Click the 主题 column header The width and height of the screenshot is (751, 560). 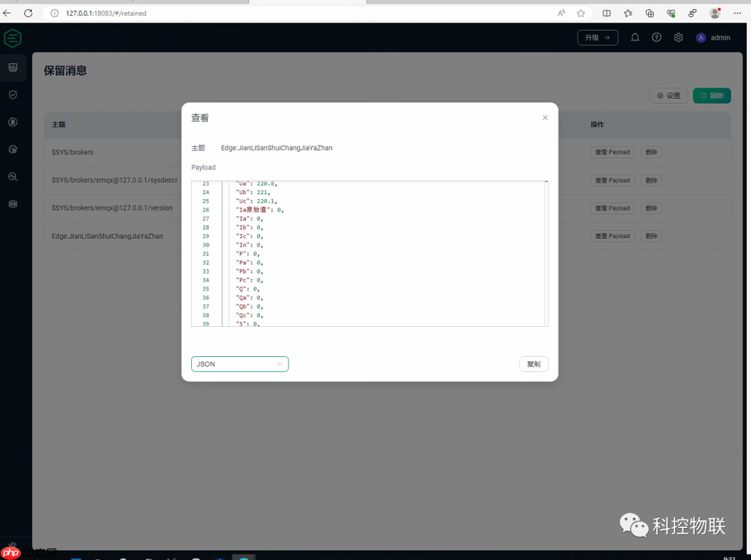[x=58, y=125]
